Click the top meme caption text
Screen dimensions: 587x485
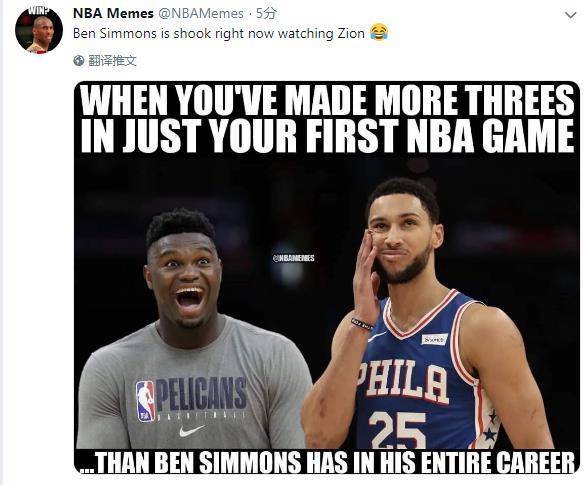(327, 119)
